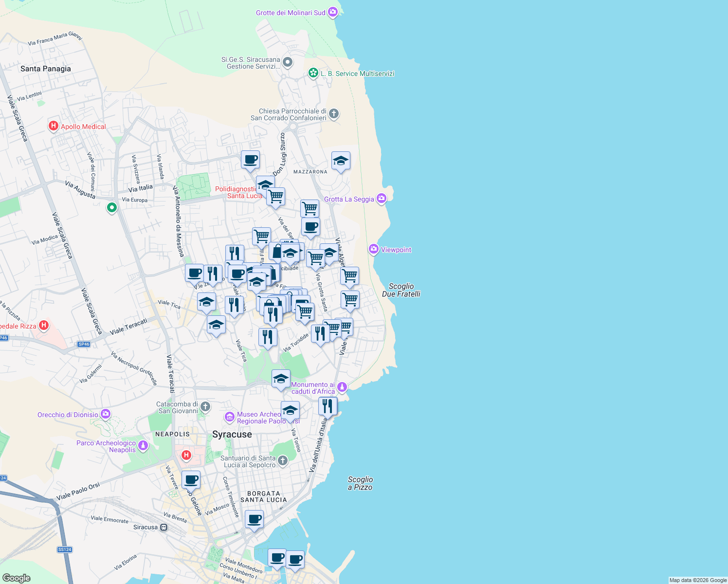This screenshot has width=728, height=584.
Task: Select the Grotte dei Molinari Sud marker
Action: (x=332, y=12)
